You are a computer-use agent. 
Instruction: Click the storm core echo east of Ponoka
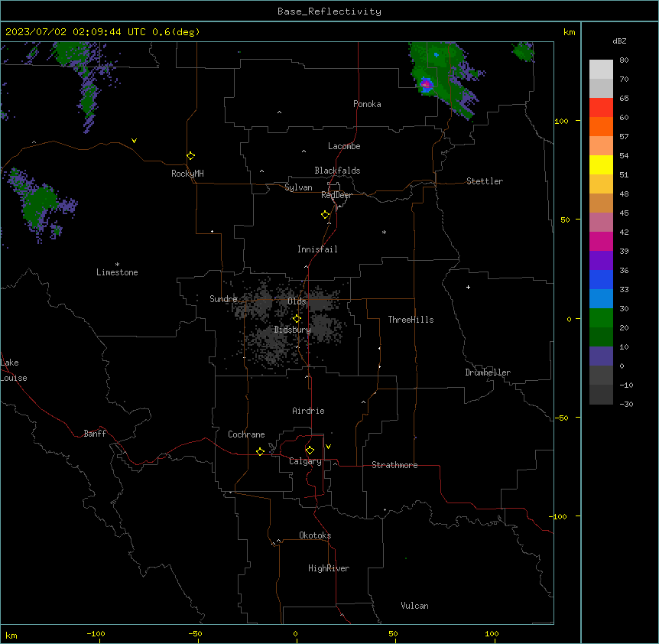point(426,84)
